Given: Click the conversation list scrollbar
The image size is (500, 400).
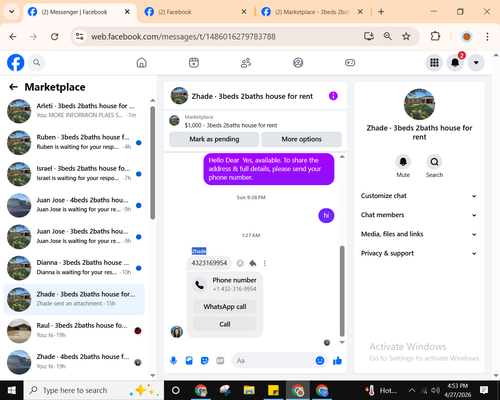Looking at the screenshot, I should (x=153, y=163).
